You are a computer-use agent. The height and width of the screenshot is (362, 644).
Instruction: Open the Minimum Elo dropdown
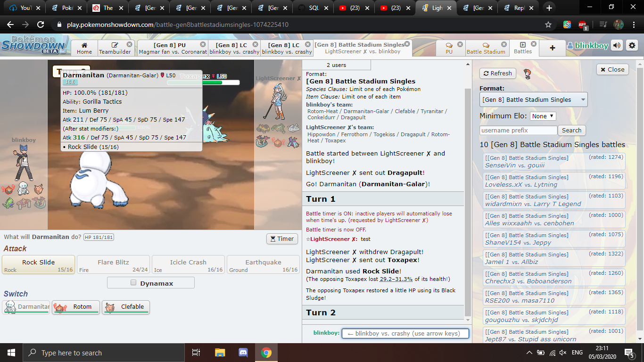(x=543, y=116)
